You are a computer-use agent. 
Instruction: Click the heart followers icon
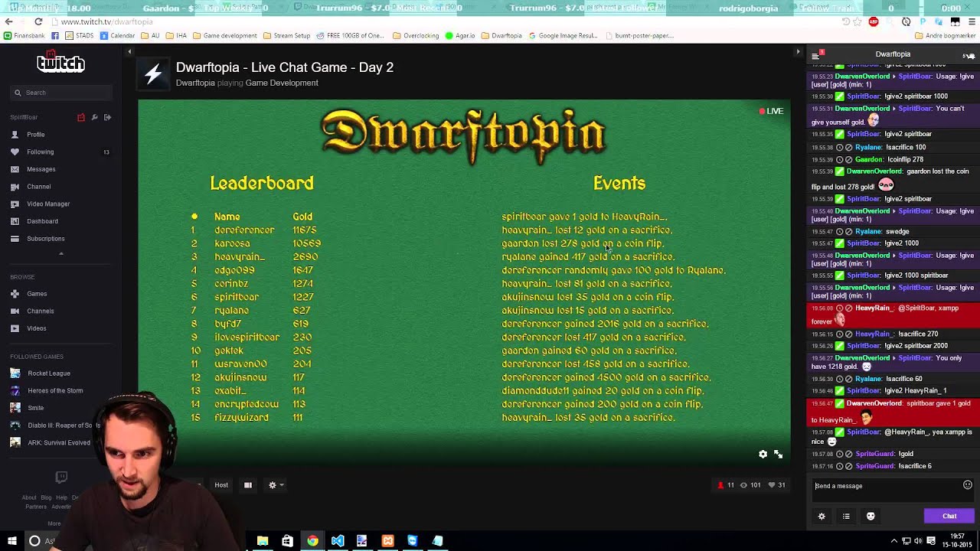772,485
